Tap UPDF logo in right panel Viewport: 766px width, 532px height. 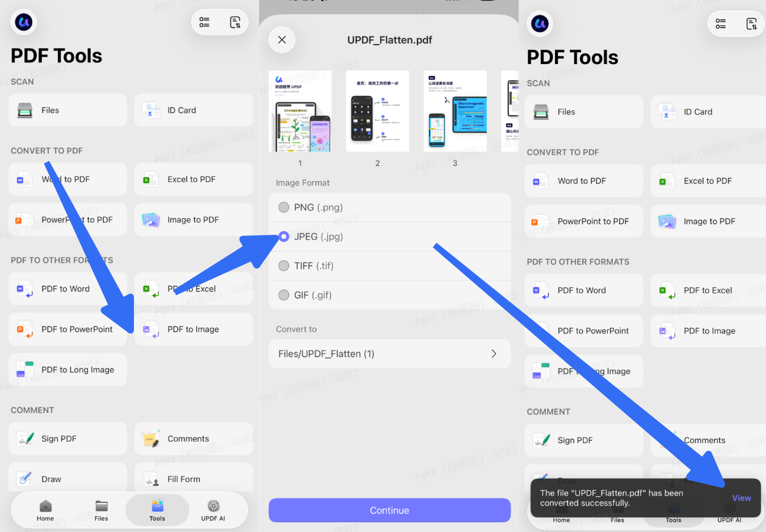tap(540, 24)
